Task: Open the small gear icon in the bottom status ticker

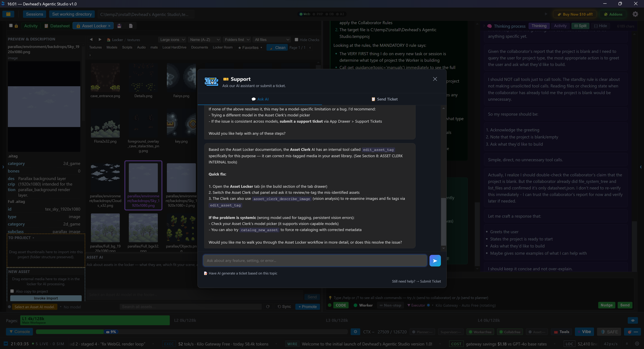Action: (637, 343)
